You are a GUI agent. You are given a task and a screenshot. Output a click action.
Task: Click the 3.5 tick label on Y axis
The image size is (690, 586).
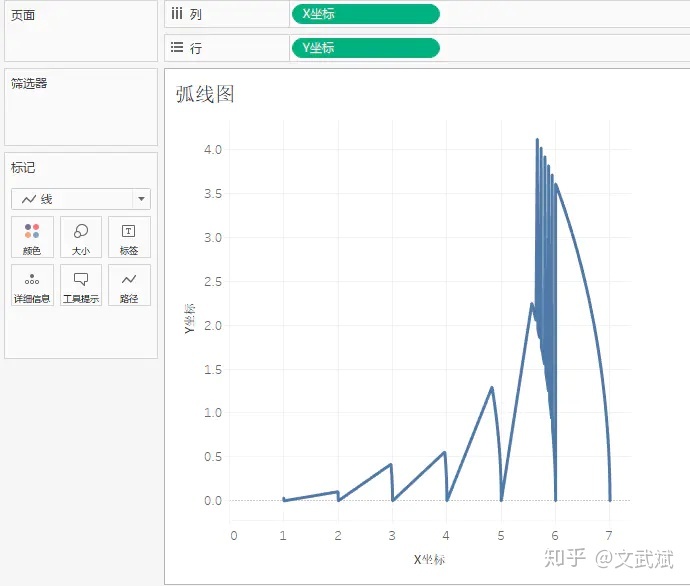pos(213,194)
